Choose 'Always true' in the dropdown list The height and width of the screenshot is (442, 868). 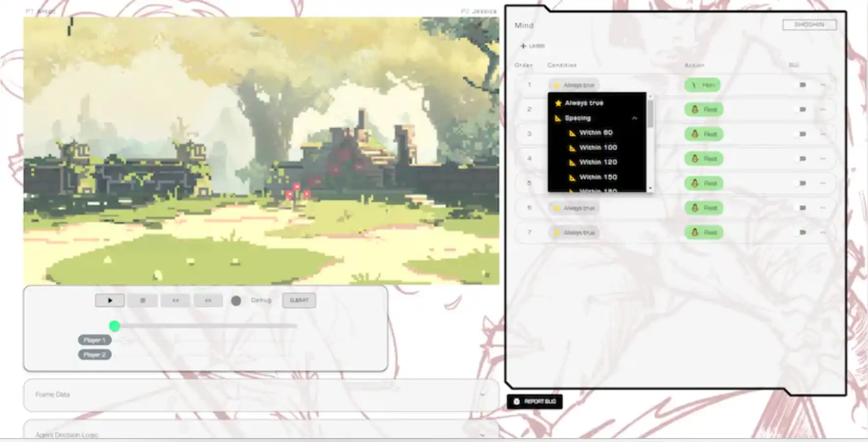click(x=584, y=103)
